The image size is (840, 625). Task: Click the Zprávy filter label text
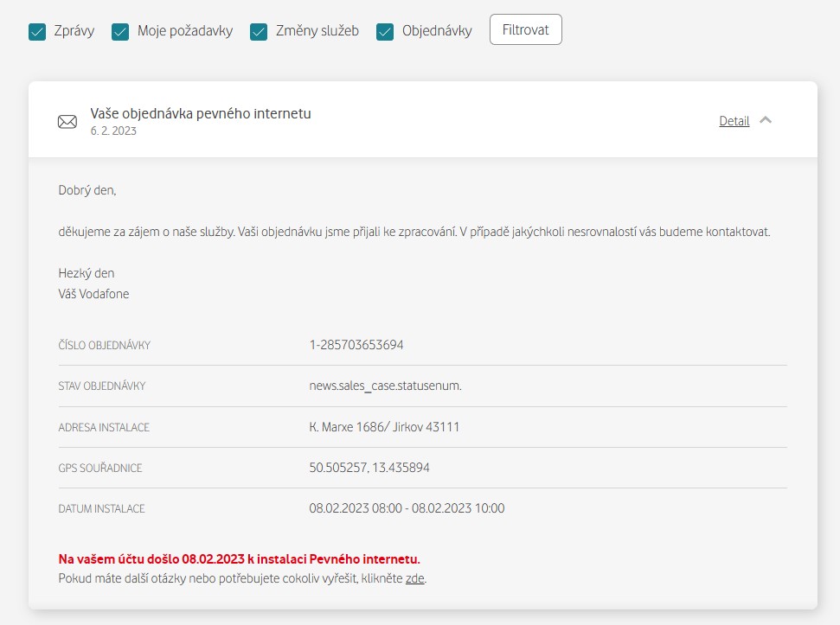(74, 31)
